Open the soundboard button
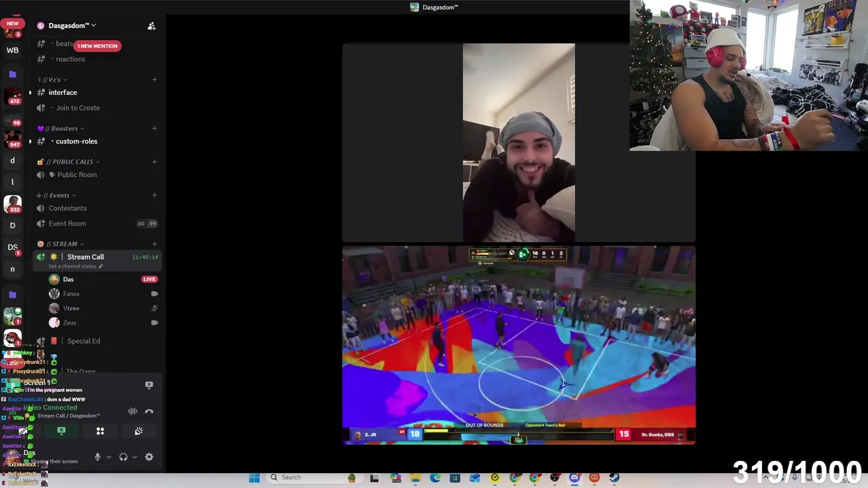Screen dimensions: 868x488 click(139, 431)
